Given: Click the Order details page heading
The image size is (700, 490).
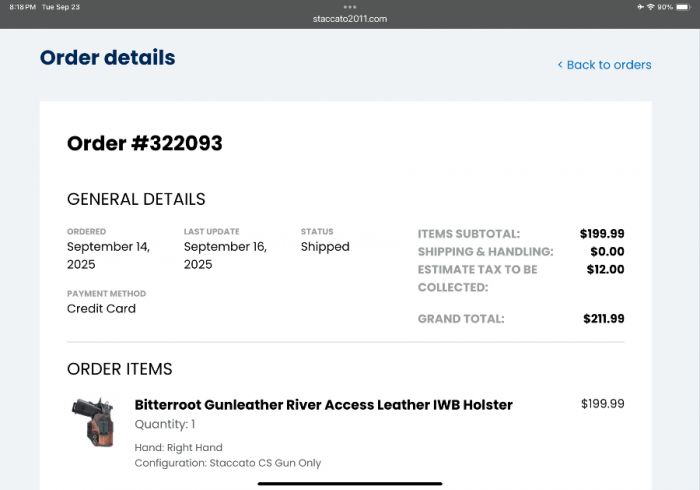Looking at the screenshot, I should [107, 58].
